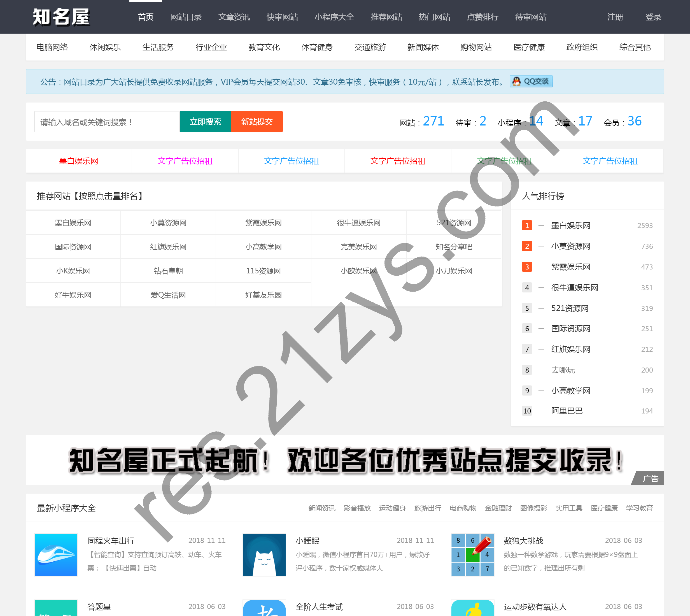690x616 pixels.
Task: Filter mini programs by 新闻资讯
Action: [x=322, y=508]
